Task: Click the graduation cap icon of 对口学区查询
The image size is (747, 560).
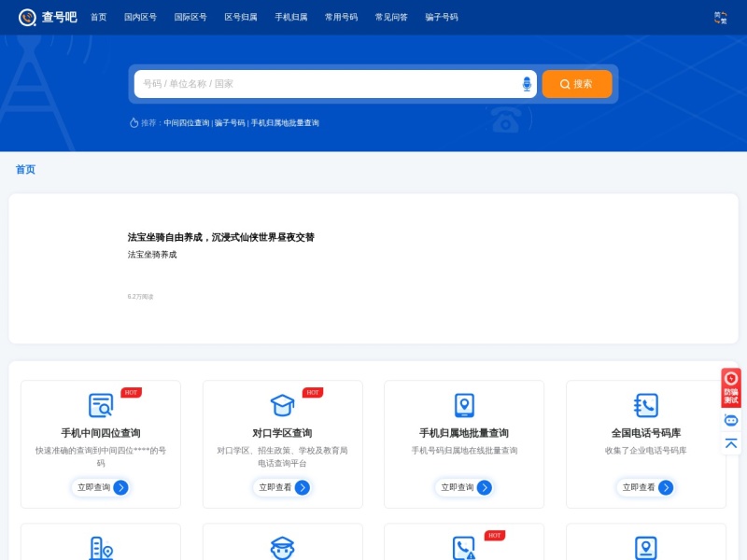Action: click(283, 405)
